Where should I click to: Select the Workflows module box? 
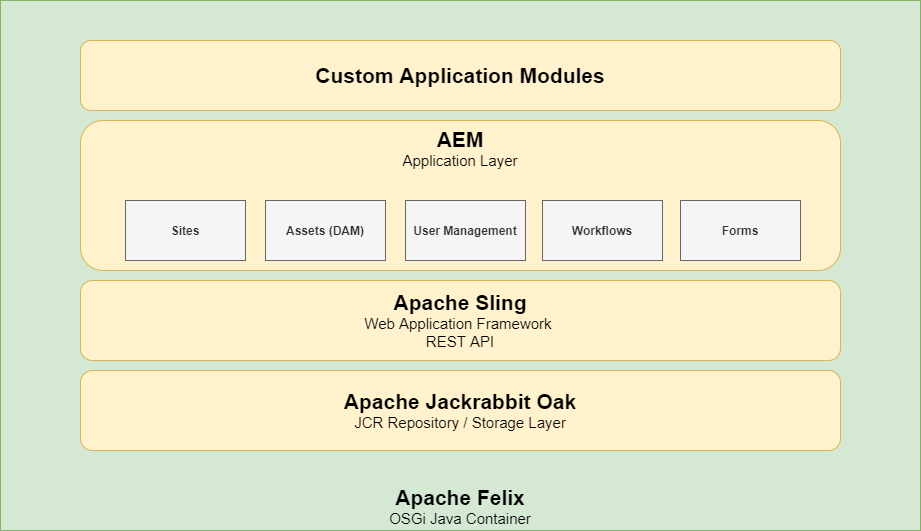click(602, 230)
